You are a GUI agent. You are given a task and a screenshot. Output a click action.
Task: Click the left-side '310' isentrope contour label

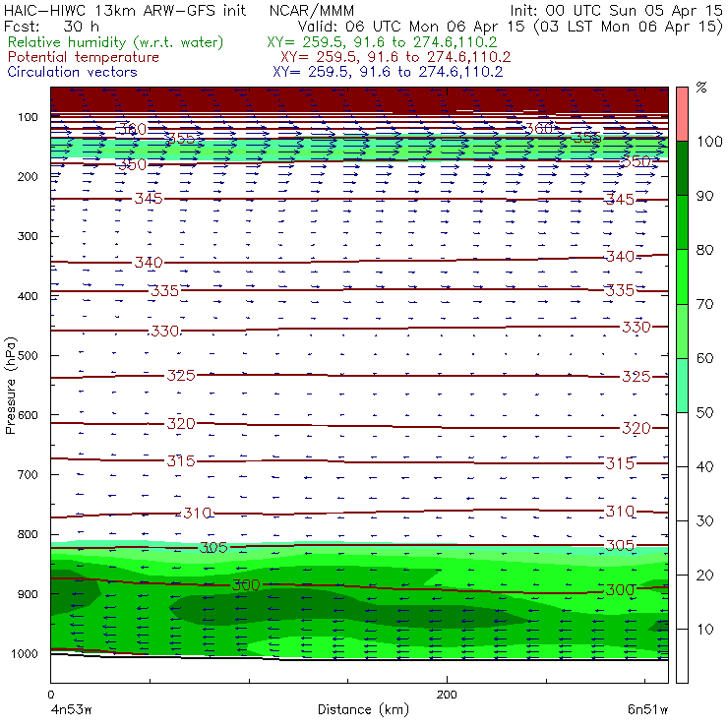198,513
